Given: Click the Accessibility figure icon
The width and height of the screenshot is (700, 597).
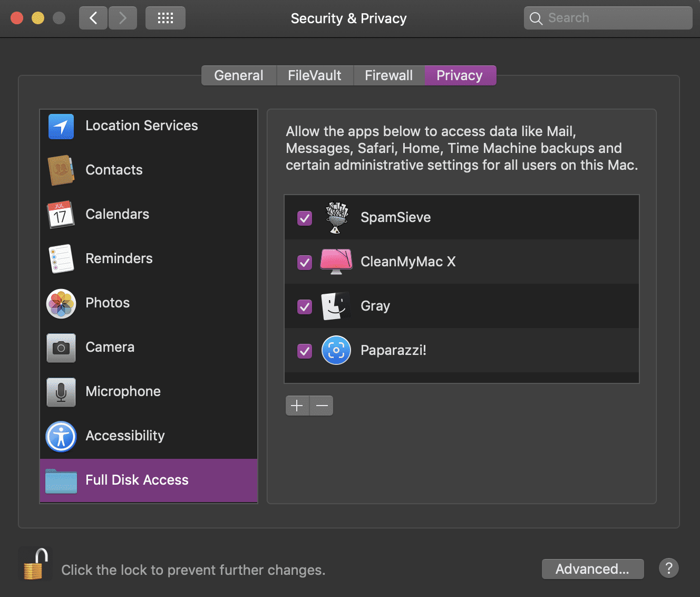Looking at the screenshot, I should pyautogui.click(x=61, y=436).
